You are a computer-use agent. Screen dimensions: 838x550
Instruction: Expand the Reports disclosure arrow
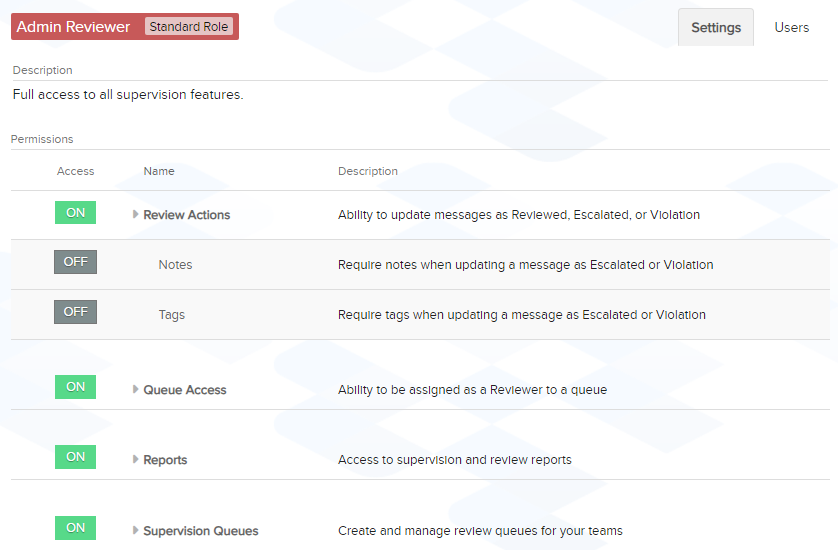[136, 459]
